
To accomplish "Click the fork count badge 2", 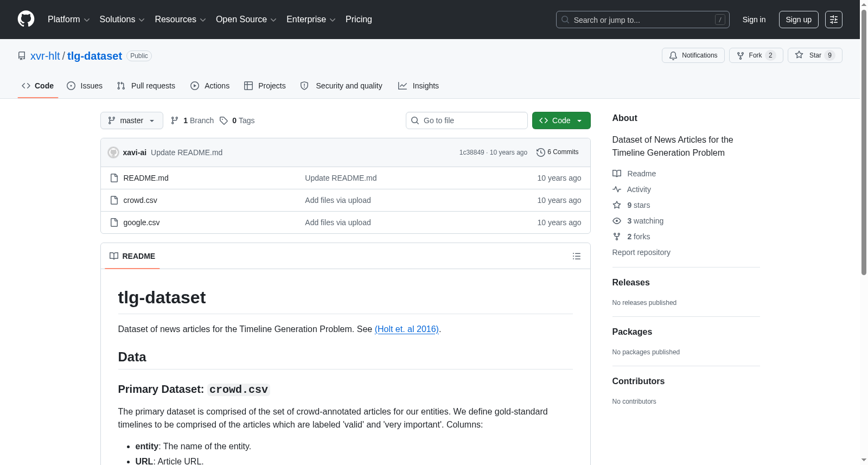I will (x=770, y=55).
